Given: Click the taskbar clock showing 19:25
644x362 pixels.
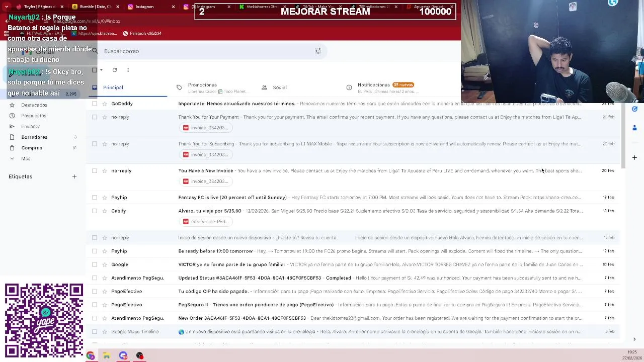Looking at the screenshot, I should [x=632, y=352].
